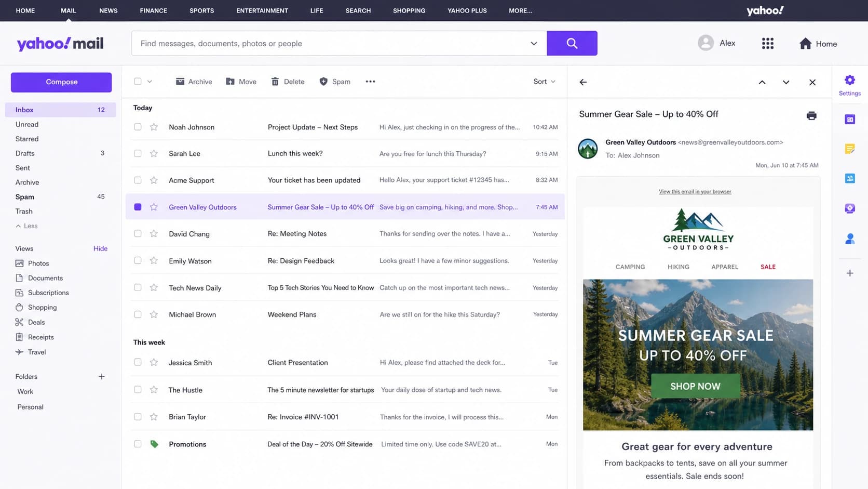Viewport: 868px width, 489px height.
Task: Click the Compose button
Action: pos(61,82)
